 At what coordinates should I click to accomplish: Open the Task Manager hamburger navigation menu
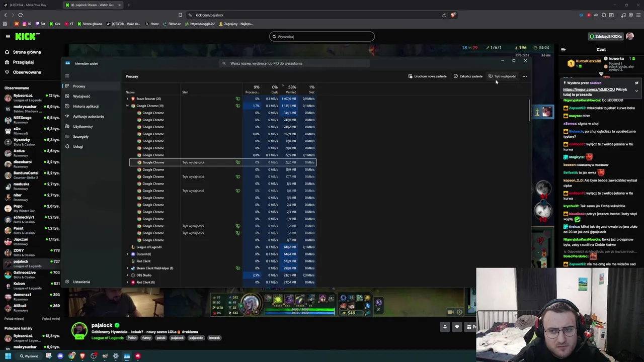67,76
